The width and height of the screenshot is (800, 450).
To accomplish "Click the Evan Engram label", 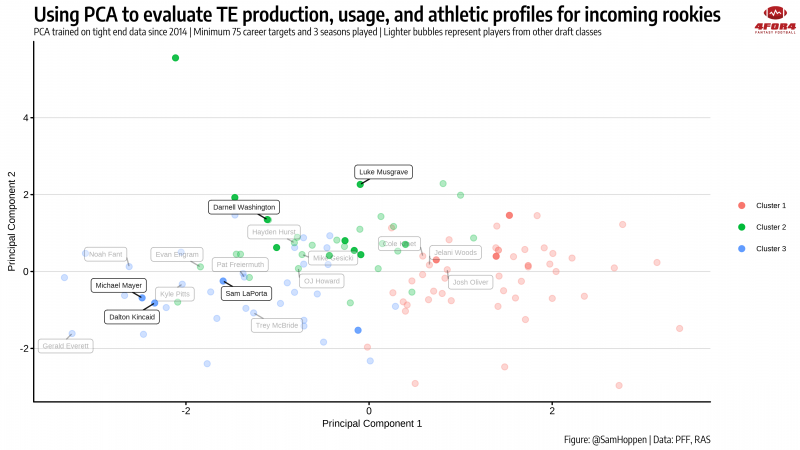I will coord(177,255).
